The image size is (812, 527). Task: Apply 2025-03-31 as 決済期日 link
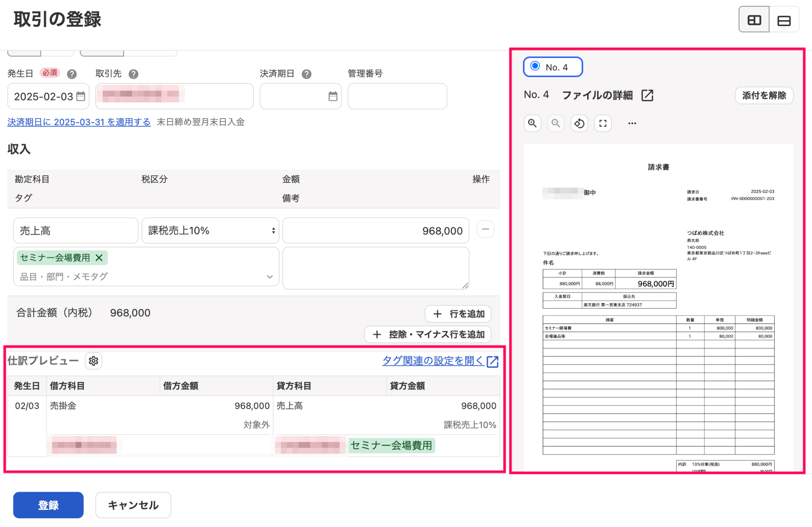coord(79,122)
